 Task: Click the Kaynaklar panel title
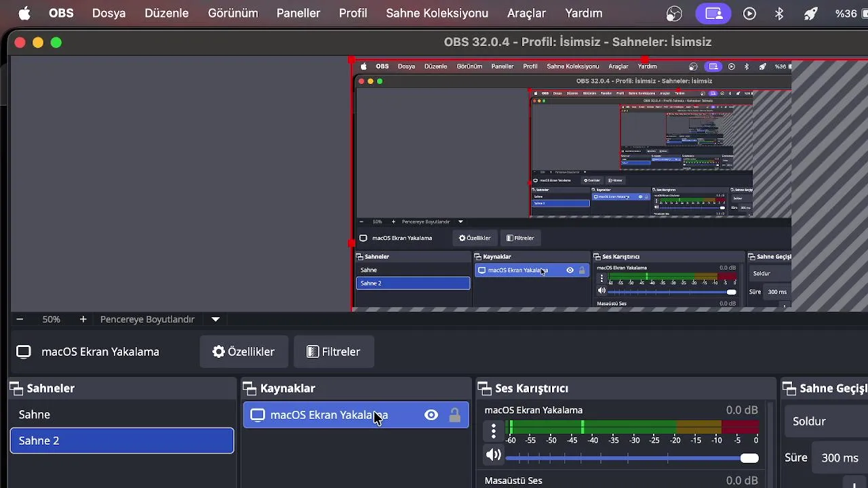click(288, 388)
